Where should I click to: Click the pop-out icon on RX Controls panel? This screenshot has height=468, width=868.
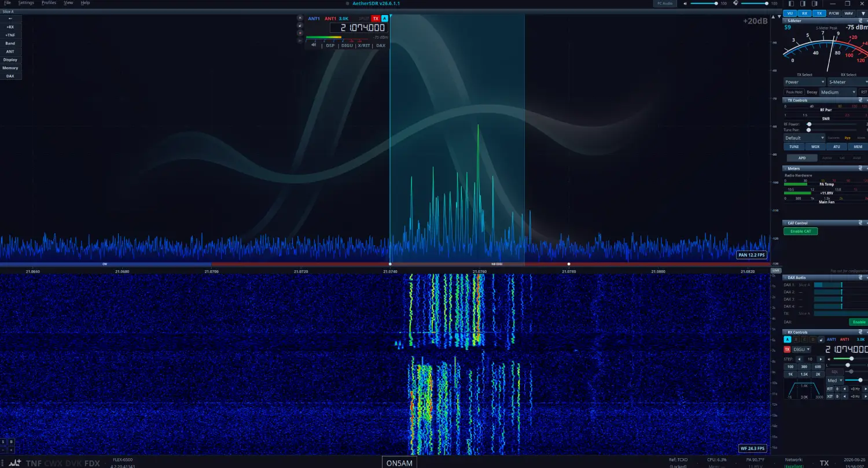coord(860,332)
